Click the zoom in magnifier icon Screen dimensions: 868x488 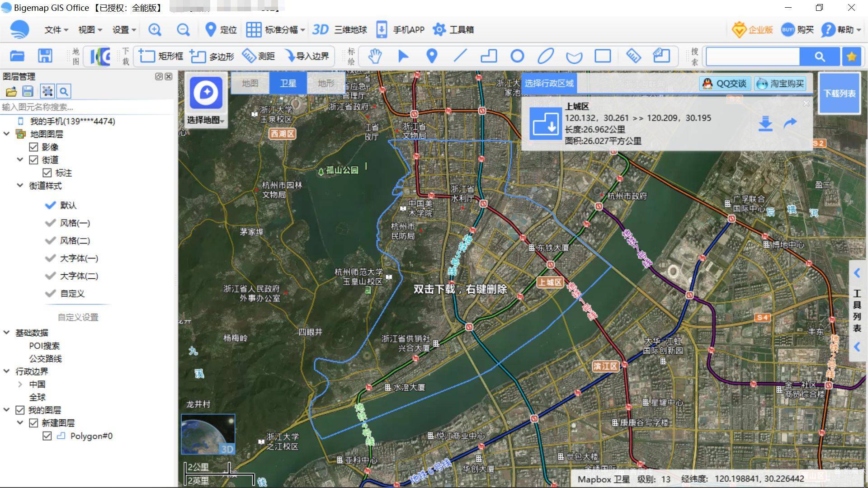tap(155, 30)
